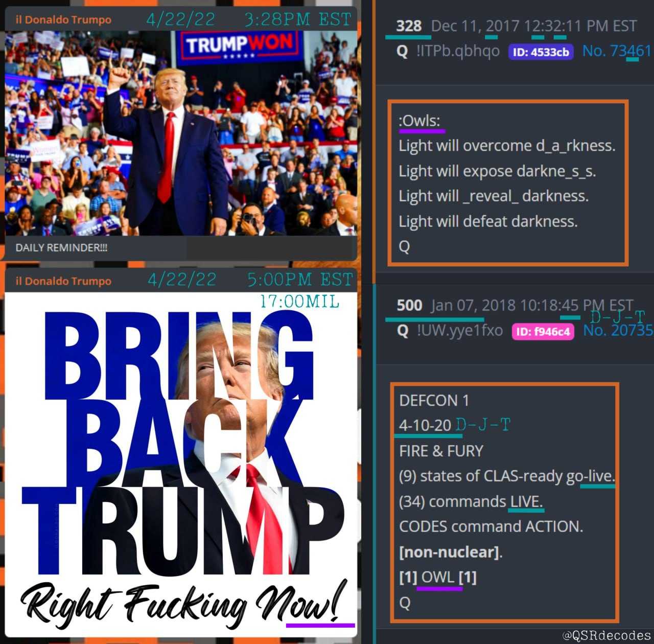This screenshot has width=654, height=644.
Task: Click the 'il Donaldo Trumpo' name on top post
Action: click(63, 20)
